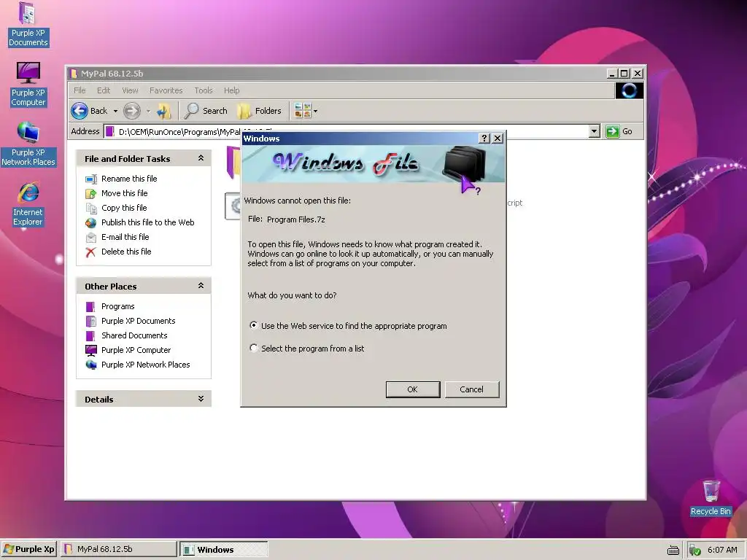Click Purple XP Network Places icon in sidebar

pos(91,365)
